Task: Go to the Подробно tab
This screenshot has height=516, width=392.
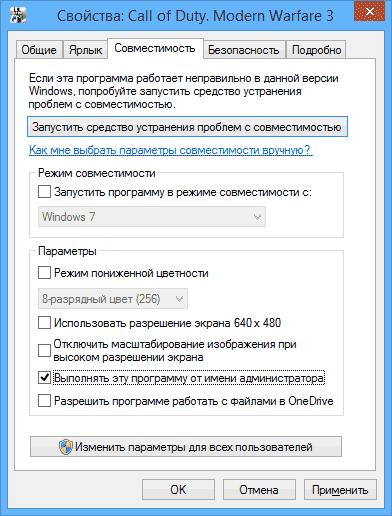Action: pos(316,50)
